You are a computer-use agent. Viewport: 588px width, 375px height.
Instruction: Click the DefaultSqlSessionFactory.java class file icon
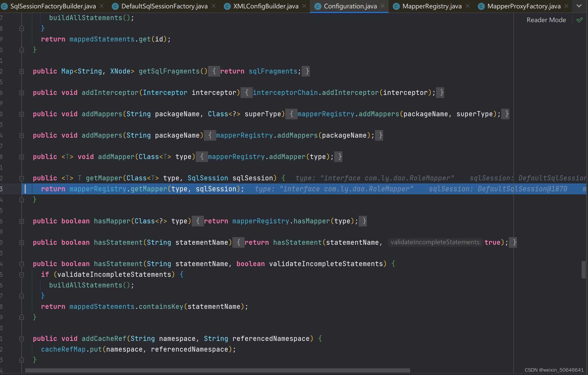tap(115, 6)
